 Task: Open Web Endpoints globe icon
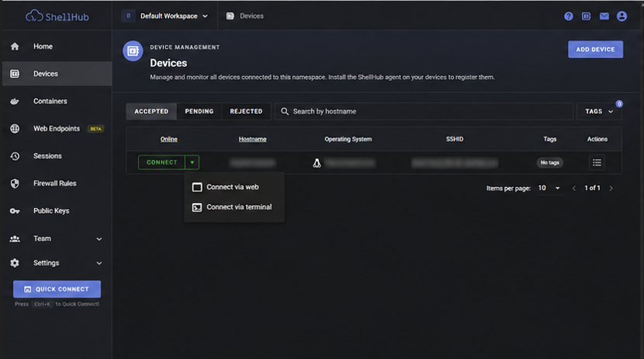[x=15, y=129]
